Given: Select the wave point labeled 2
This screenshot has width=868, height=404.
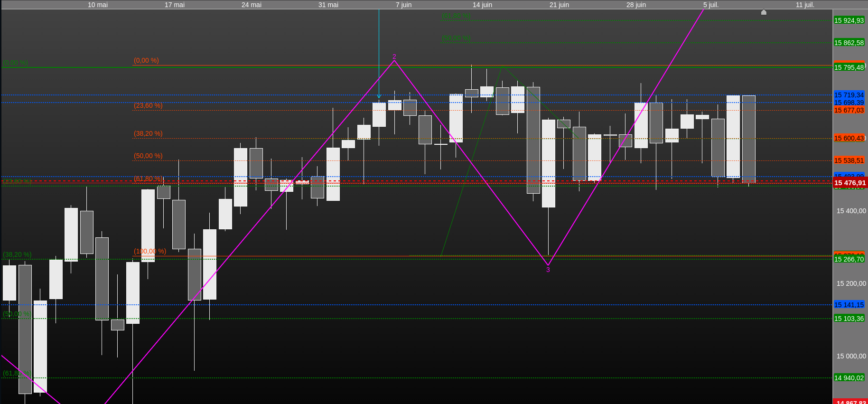Looking at the screenshot, I should [x=394, y=56].
